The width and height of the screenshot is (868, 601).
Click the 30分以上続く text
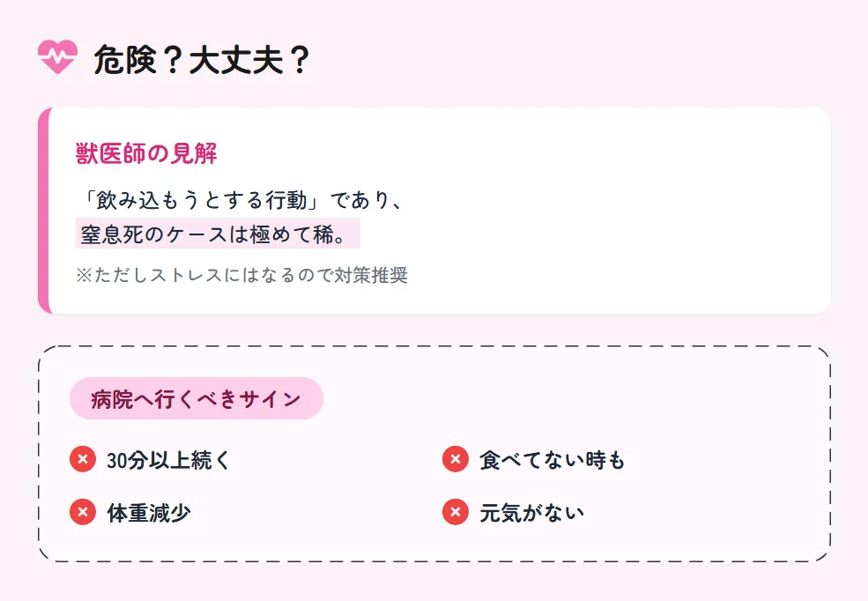click(x=168, y=460)
